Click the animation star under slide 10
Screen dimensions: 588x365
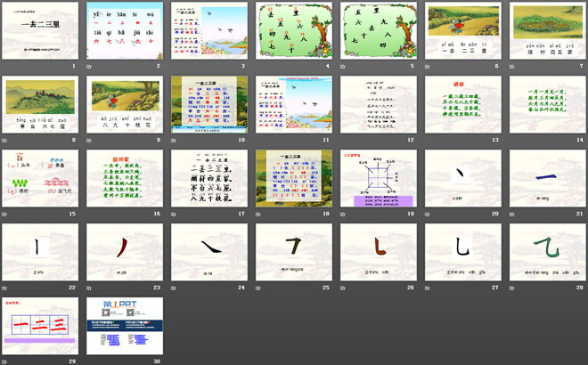[x=174, y=140]
